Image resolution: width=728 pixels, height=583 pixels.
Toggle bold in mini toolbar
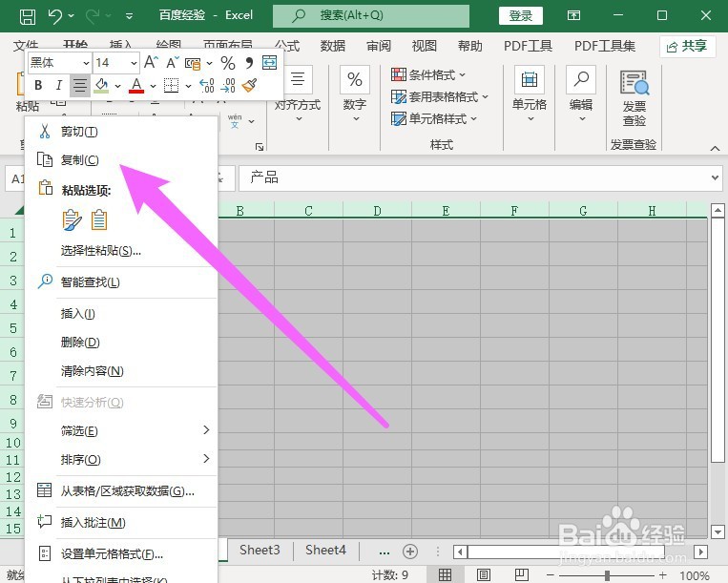click(38, 86)
